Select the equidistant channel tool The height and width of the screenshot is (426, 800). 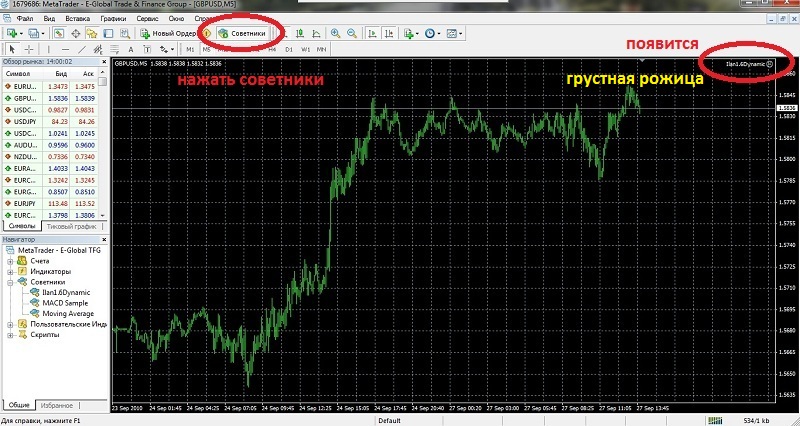(x=98, y=49)
